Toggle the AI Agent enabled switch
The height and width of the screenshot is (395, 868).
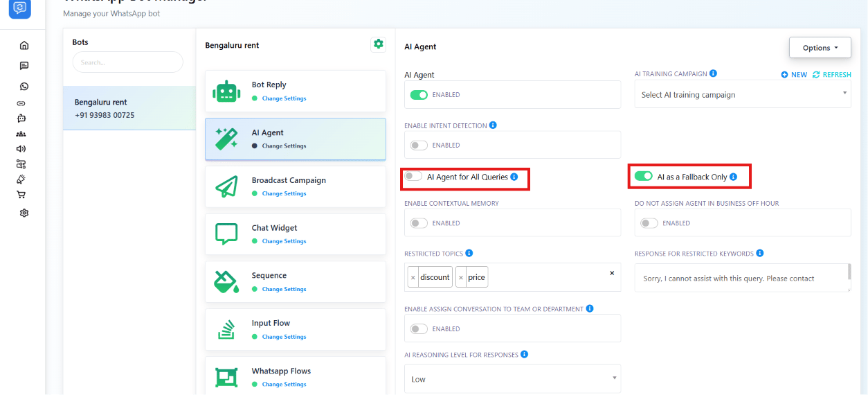pyautogui.click(x=419, y=95)
